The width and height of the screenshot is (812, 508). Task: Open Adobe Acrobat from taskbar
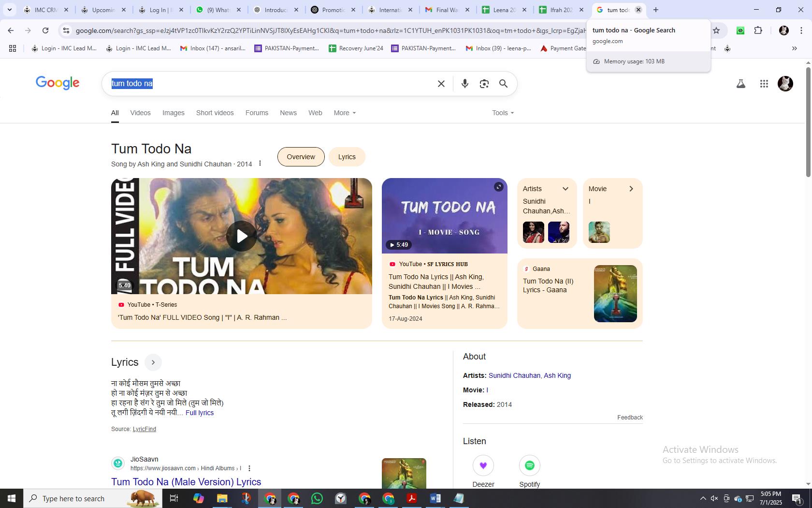(x=412, y=498)
